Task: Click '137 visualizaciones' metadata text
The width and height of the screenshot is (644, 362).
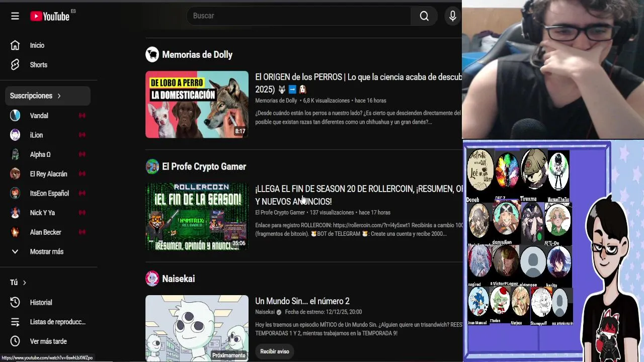Action: click(x=332, y=213)
